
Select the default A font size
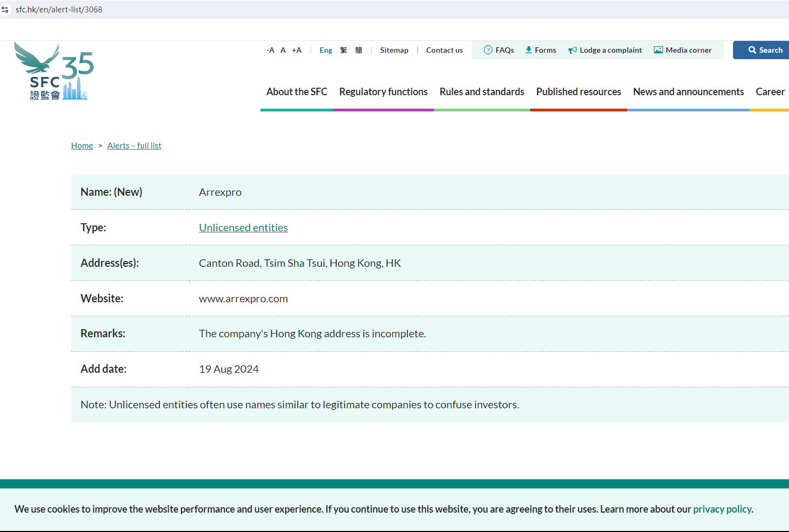point(283,50)
